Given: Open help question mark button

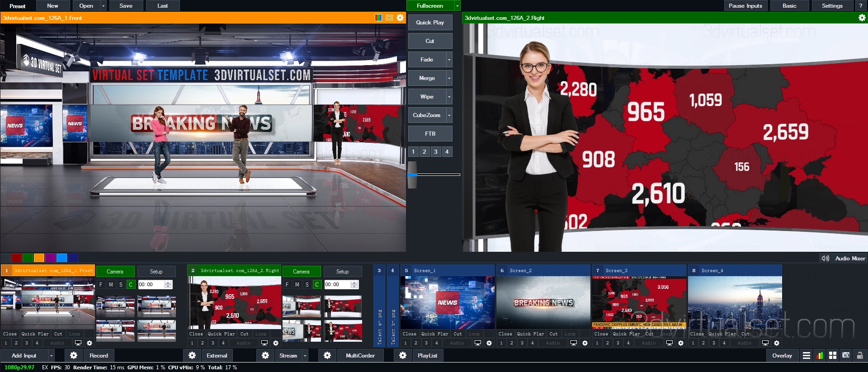Looking at the screenshot, I should point(861,5).
